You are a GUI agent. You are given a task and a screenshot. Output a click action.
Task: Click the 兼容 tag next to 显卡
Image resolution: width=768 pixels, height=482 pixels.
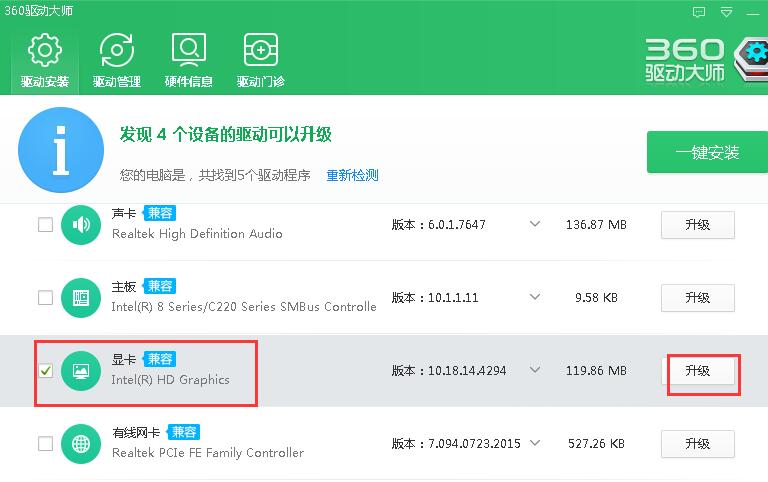point(160,359)
